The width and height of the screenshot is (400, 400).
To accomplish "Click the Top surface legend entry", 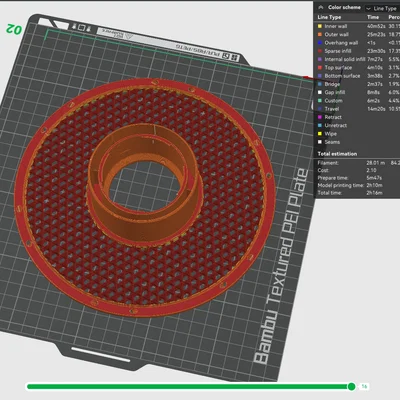I will pos(338,67).
